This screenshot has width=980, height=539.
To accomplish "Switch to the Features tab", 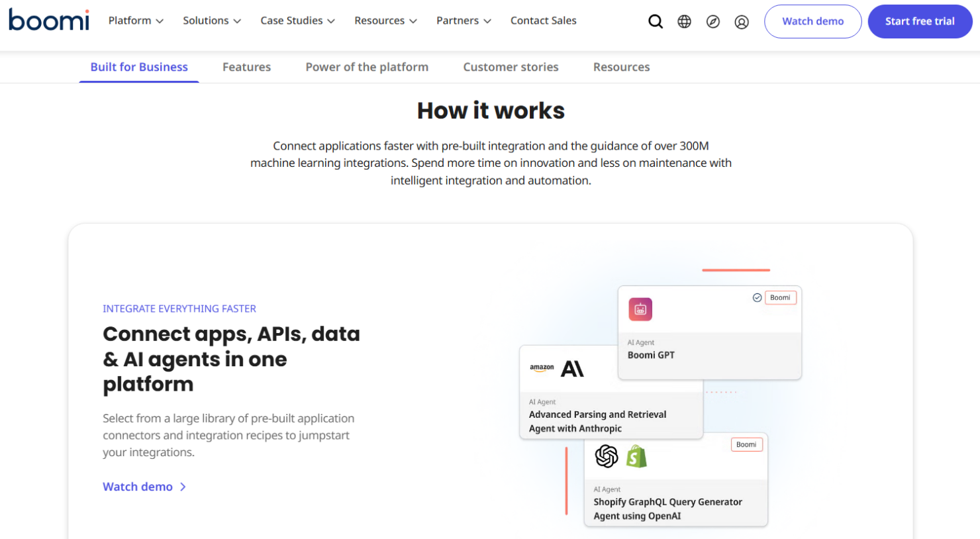I will click(246, 67).
